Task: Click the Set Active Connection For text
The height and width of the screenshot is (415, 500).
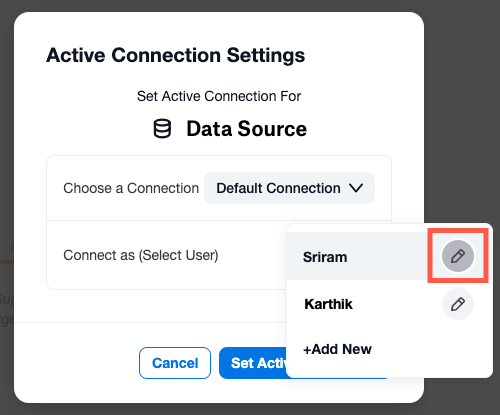Action: coord(219,96)
